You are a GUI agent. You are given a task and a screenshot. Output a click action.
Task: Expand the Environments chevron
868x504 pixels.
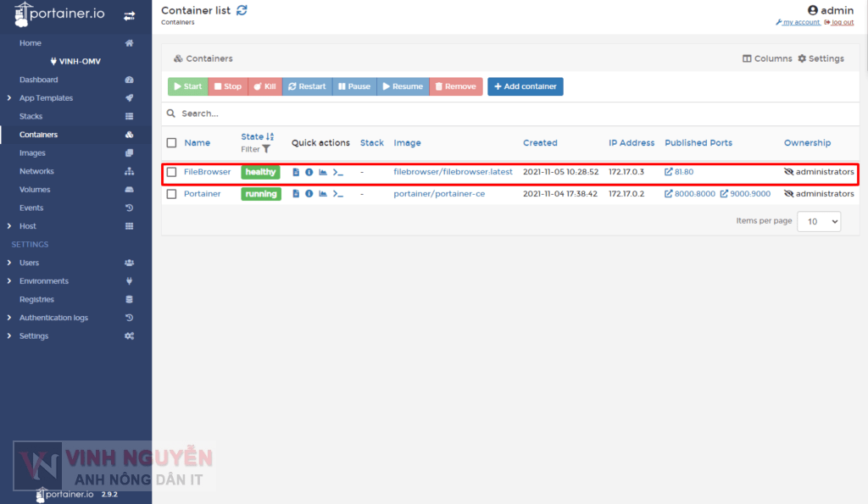tap(8, 281)
